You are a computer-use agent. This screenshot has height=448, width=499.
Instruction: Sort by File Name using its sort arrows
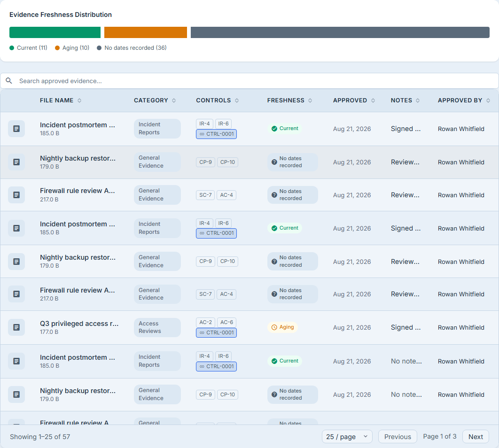coord(79,100)
